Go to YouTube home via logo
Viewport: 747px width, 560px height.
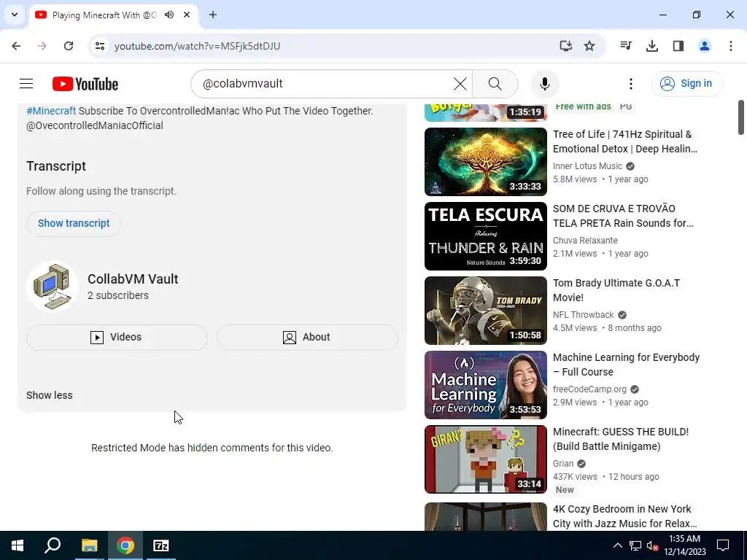(x=85, y=84)
